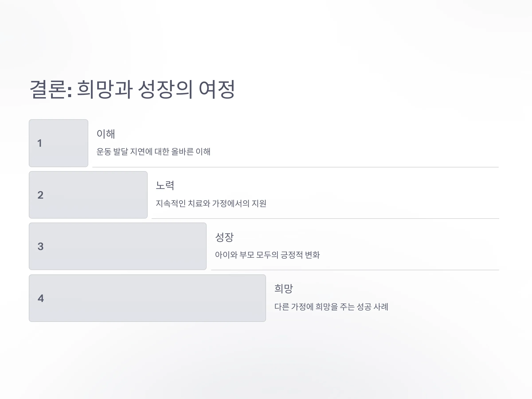Select the step 2 numbered box
This screenshot has width=532, height=399.
tap(88, 195)
